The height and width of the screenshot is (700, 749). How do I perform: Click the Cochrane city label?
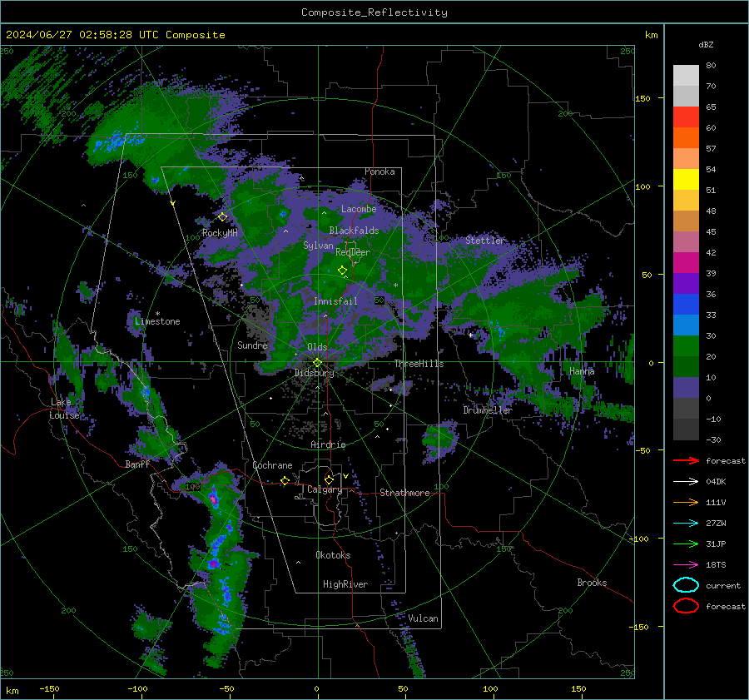coord(272,465)
